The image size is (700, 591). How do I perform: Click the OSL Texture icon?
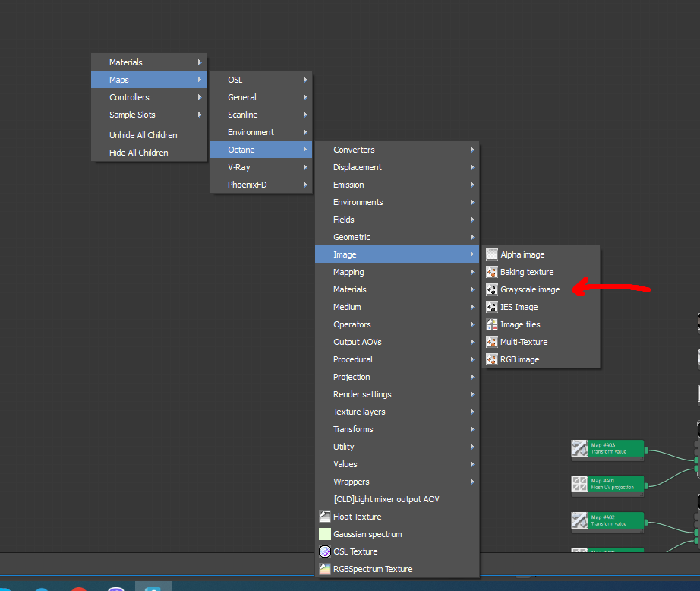click(x=324, y=551)
